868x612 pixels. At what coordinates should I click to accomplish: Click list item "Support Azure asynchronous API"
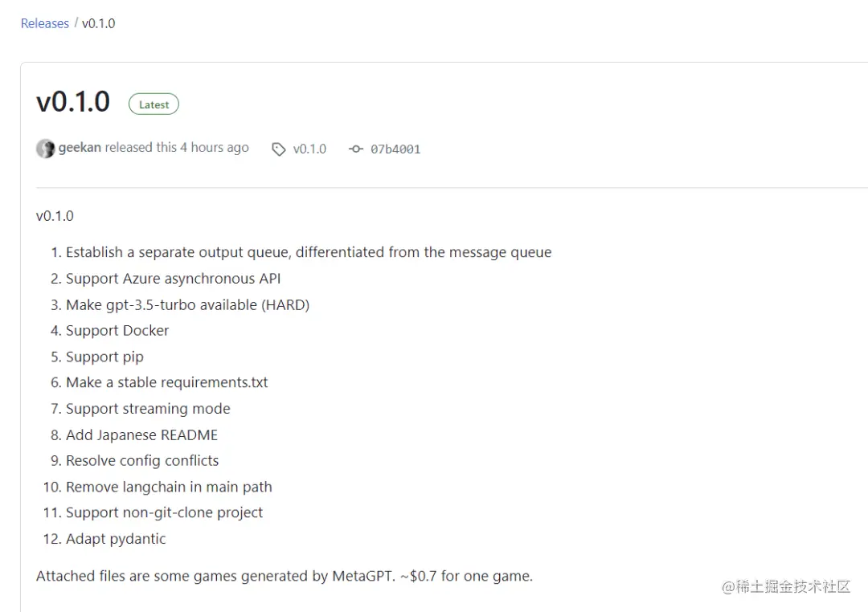[174, 279]
